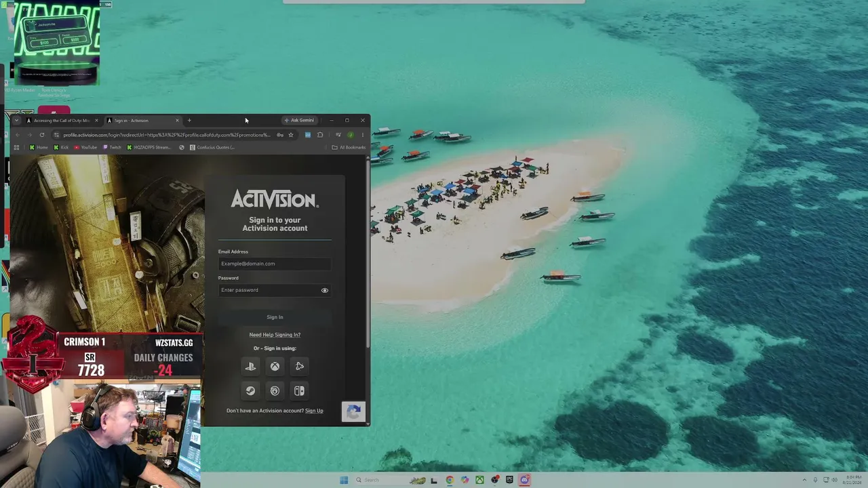Screen dimensions: 868x488
Task: Open the HOZADFPS Stream bookmark
Action: click(149, 148)
